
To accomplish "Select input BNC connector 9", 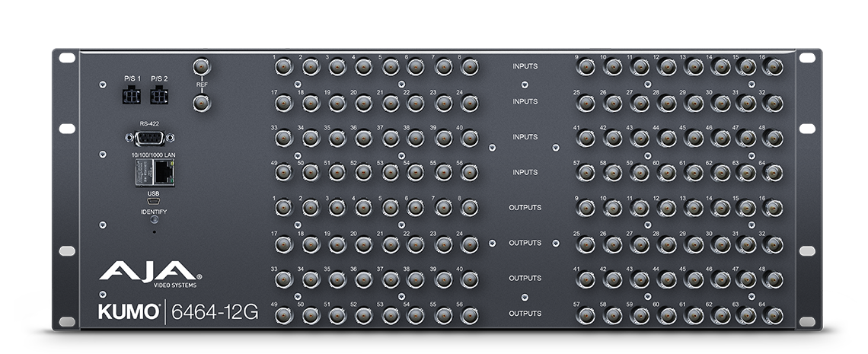I will tap(586, 68).
